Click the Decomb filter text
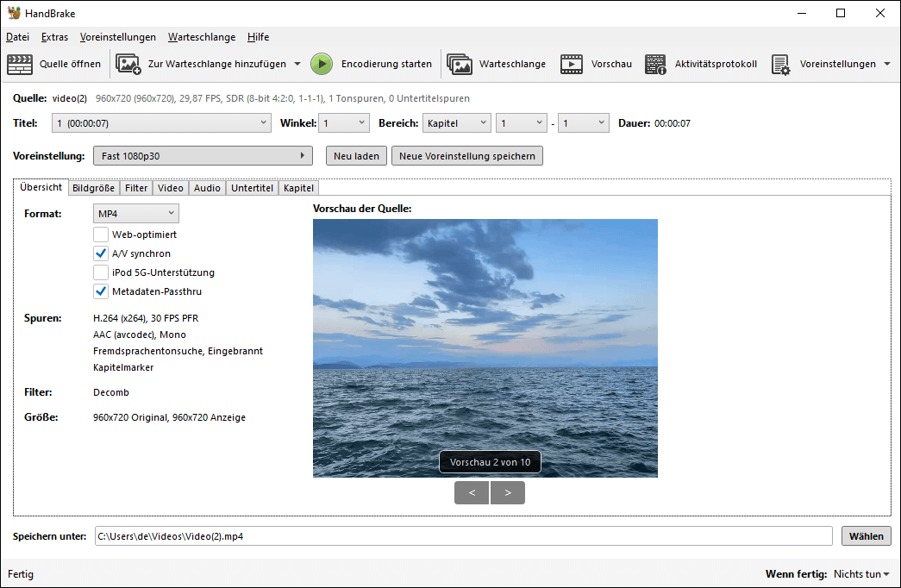Screen dimensions: 901x588 coord(111,392)
